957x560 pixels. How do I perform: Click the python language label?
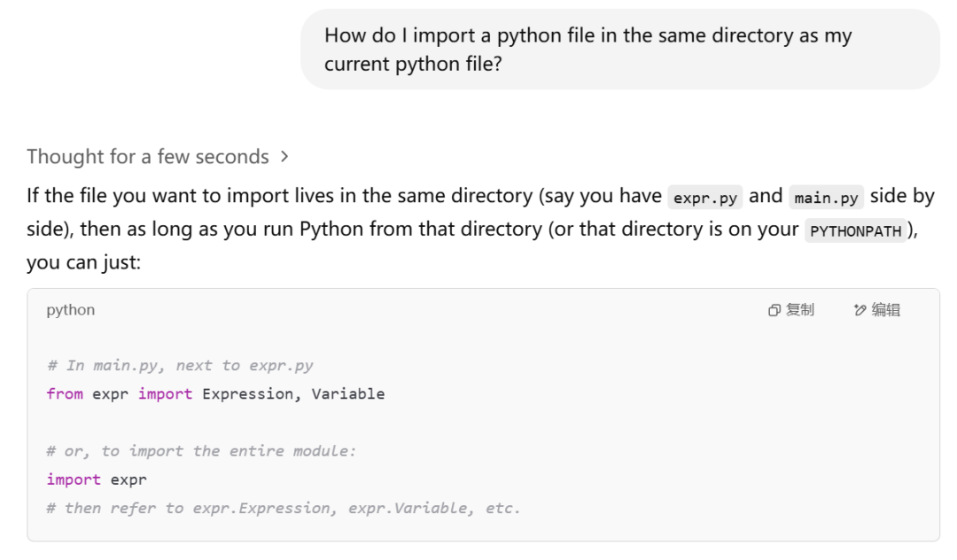[71, 310]
